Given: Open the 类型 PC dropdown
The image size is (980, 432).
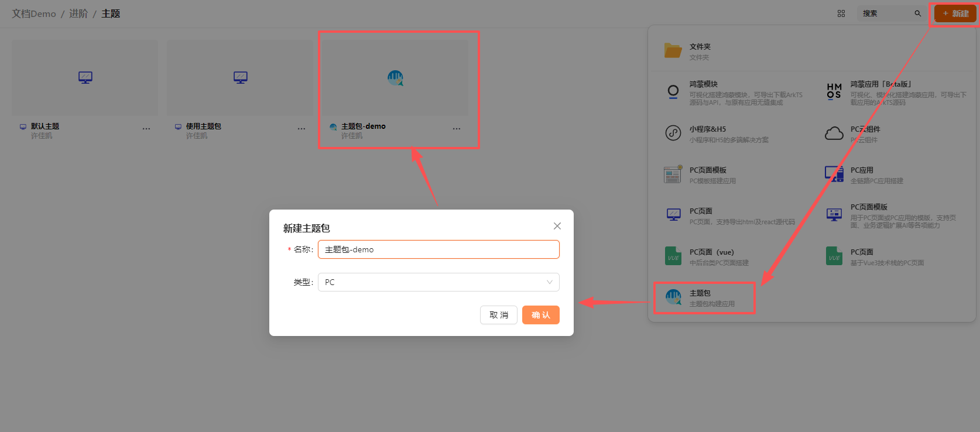Looking at the screenshot, I should tap(438, 282).
